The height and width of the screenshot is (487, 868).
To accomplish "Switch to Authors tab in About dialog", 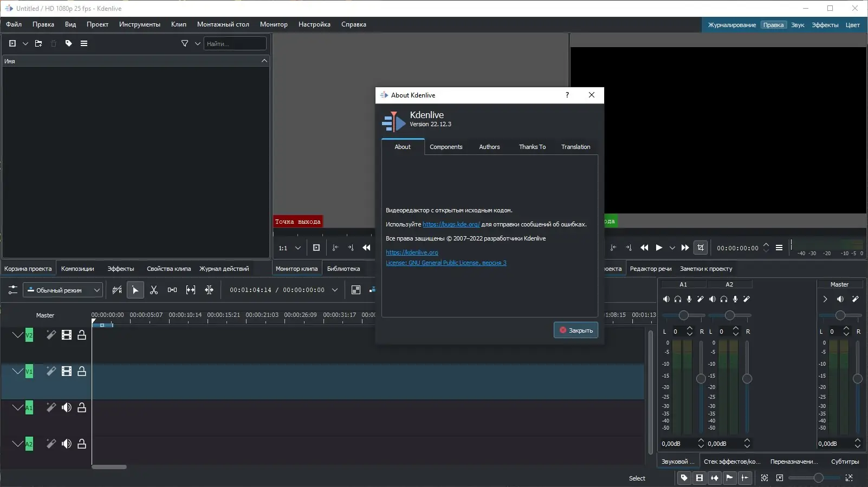I will click(489, 147).
